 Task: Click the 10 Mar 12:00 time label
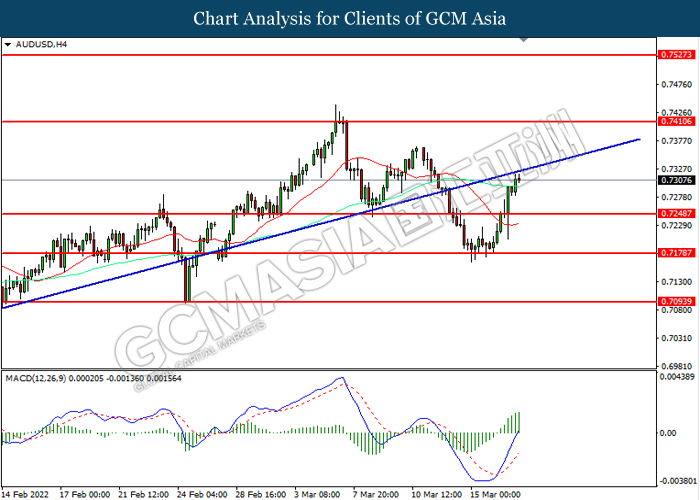pos(437,495)
